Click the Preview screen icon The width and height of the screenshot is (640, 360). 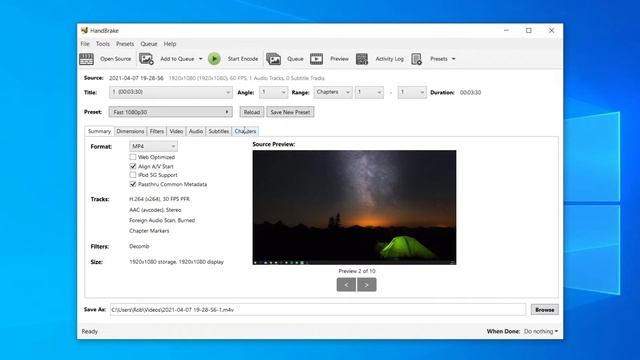tap(316, 59)
